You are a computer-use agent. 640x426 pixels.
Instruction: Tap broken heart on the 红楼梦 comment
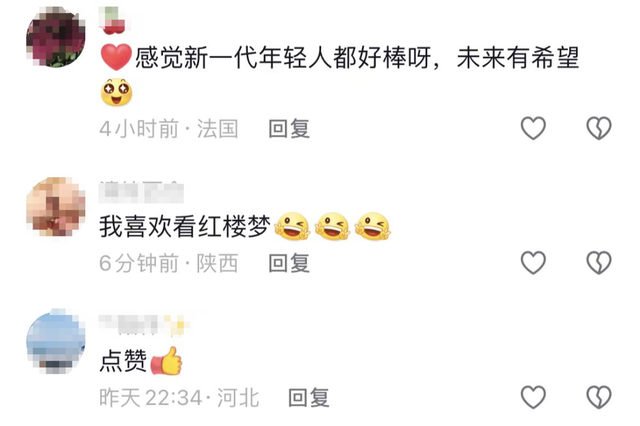[599, 262]
